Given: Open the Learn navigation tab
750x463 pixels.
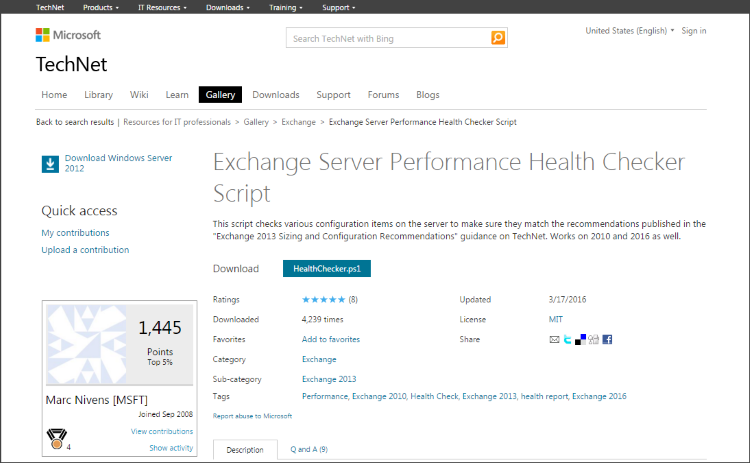Looking at the screenshot, I should click(x=177, y=95).
